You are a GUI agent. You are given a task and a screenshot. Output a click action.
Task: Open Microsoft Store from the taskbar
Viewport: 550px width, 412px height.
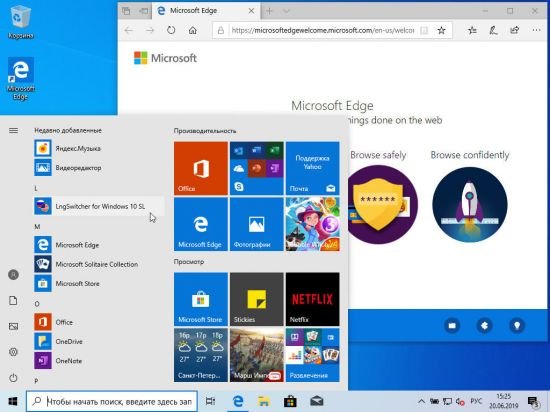(290, 401)
